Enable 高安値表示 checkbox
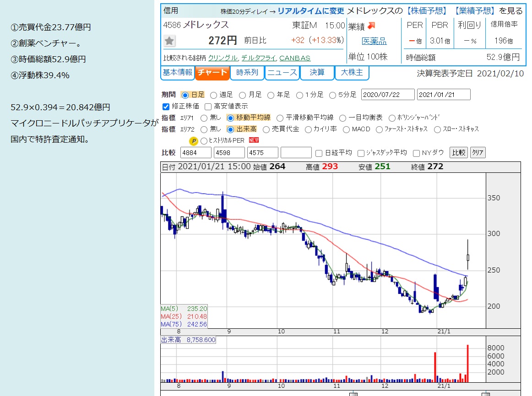This screenshot has height=396, width=532. click(208, 107)
